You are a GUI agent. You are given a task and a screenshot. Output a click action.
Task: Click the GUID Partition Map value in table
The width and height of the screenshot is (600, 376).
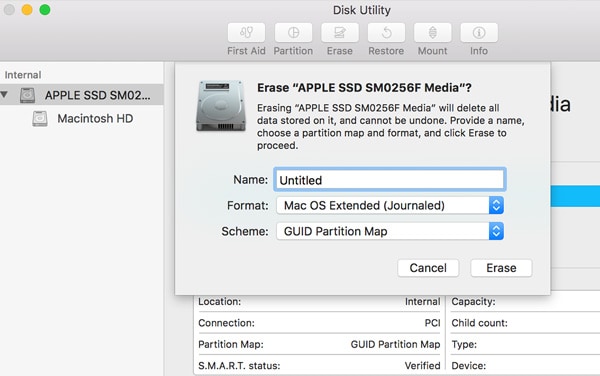(x=395, y=344)
